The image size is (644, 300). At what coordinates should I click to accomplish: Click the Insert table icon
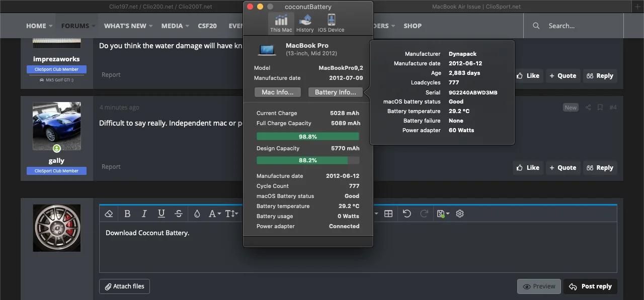click(x=388, y=214)
